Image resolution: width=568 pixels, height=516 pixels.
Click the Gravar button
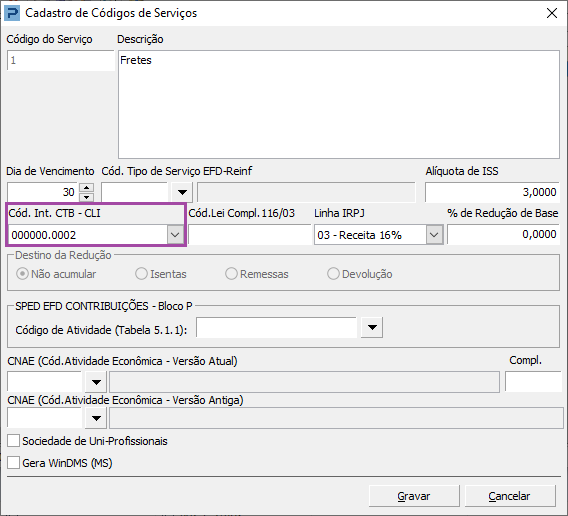[414, 496]
